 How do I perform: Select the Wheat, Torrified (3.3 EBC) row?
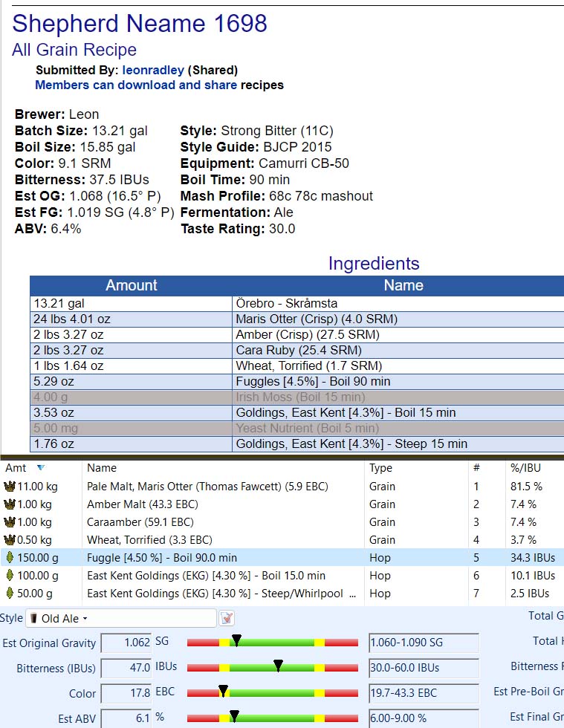click(282, 540)
